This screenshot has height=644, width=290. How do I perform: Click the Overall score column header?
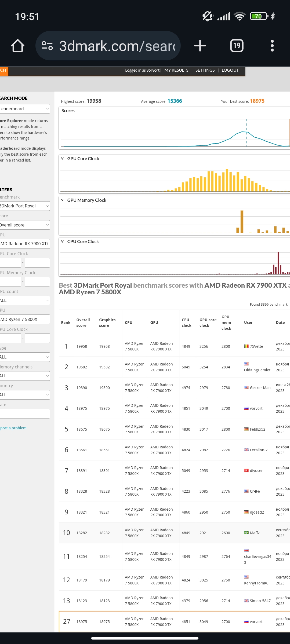click(x=83, y=323)
